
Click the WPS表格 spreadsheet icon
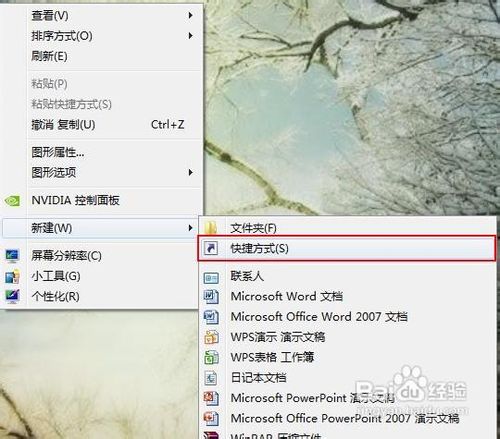click(211, 357)
